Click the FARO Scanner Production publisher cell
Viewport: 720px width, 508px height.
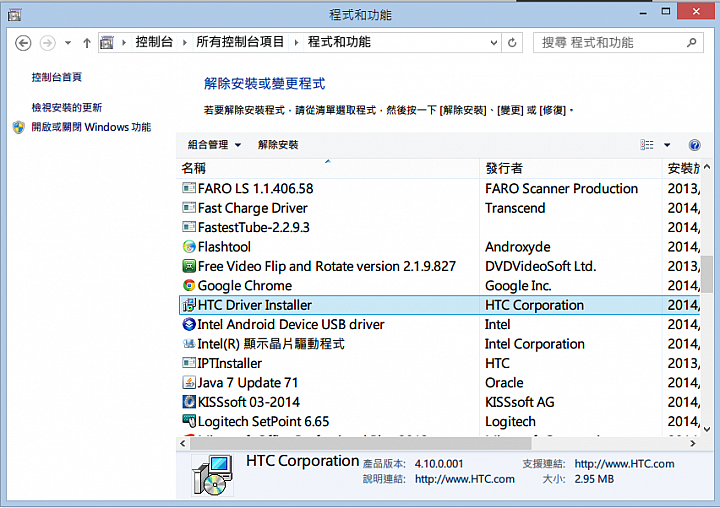(x=561, y=189)
